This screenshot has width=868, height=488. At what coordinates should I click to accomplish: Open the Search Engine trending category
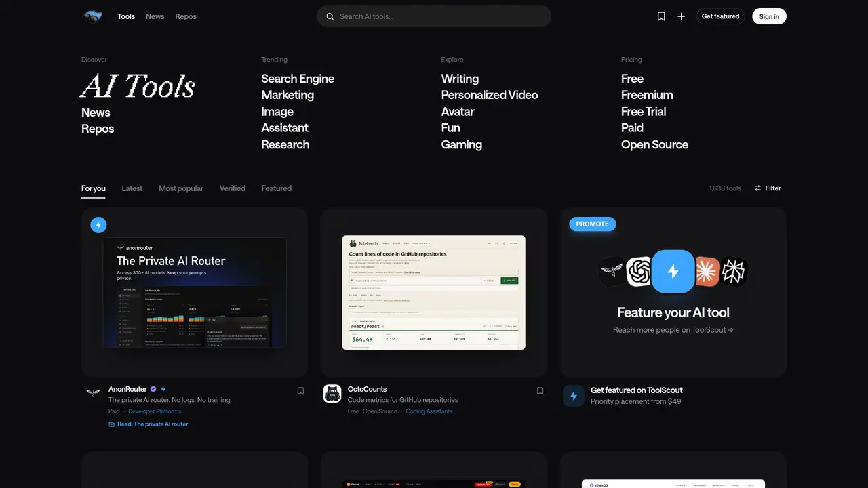298,79
